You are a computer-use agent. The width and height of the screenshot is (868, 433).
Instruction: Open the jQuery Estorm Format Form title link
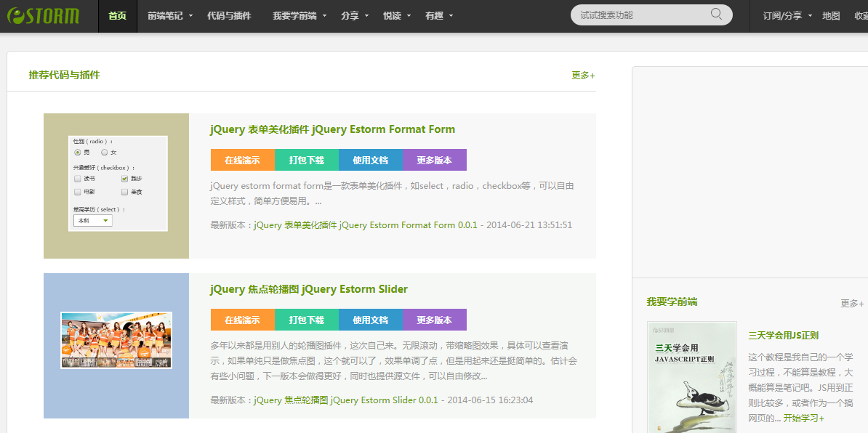coord(333,129)
